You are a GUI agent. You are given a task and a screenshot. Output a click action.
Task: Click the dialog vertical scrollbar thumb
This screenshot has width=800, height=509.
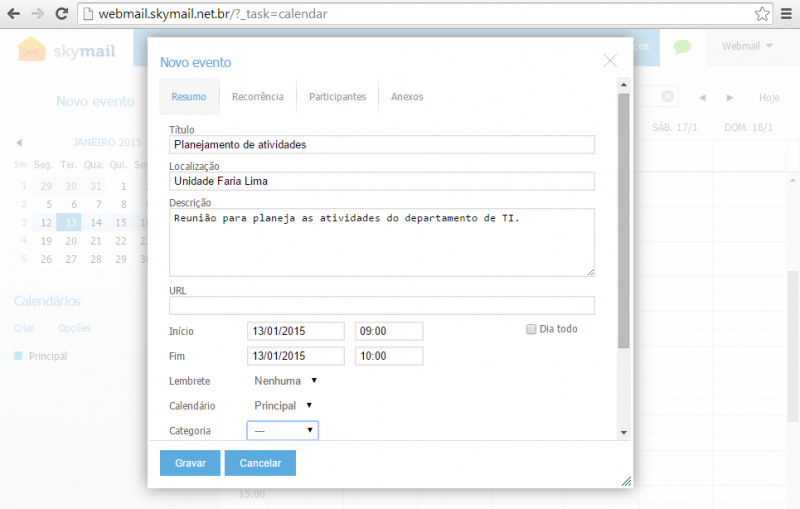pos(623,221)
